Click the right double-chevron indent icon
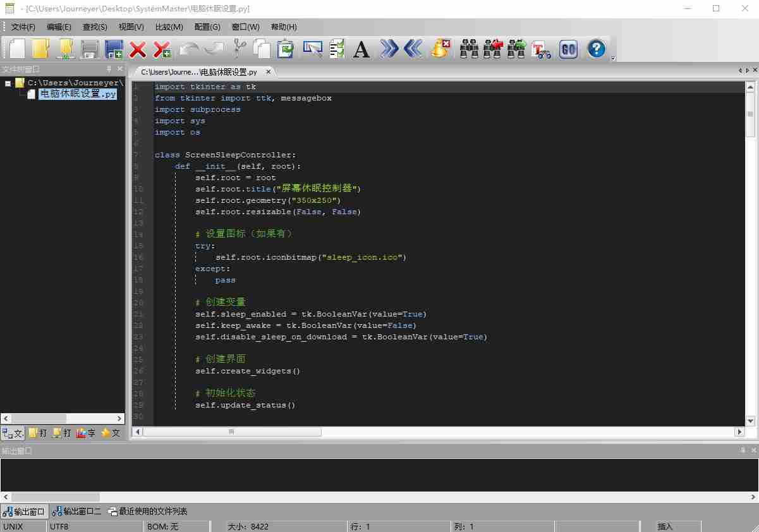Screen dimensions: 759x532 coord(389,49)
